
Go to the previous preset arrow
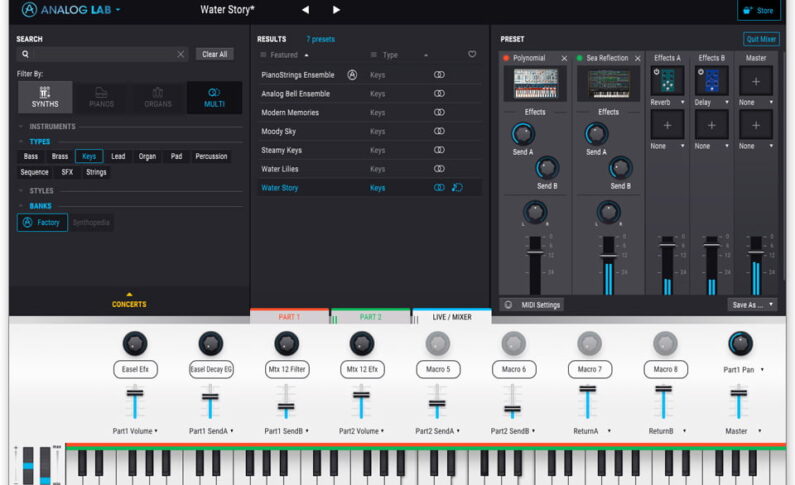(x=305, y=10)
